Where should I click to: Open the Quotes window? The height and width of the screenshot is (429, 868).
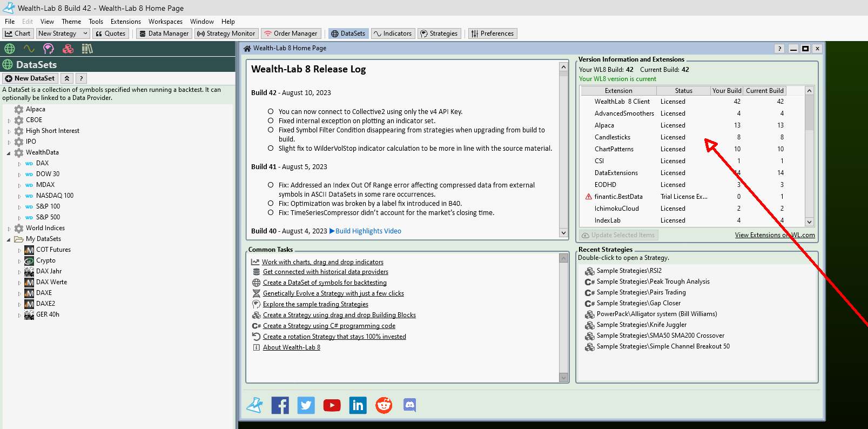(110, 33)
